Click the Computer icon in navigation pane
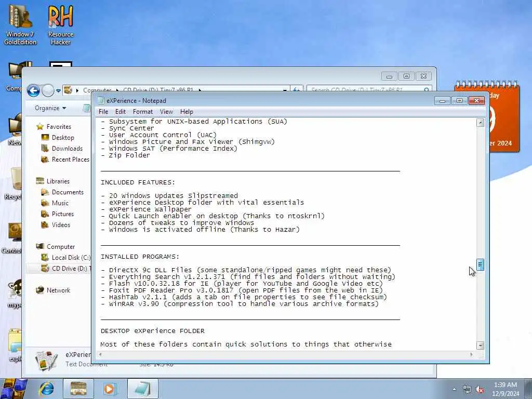This screenshot has height=399, width=532. pyautogui.click(x=40, y=246)
